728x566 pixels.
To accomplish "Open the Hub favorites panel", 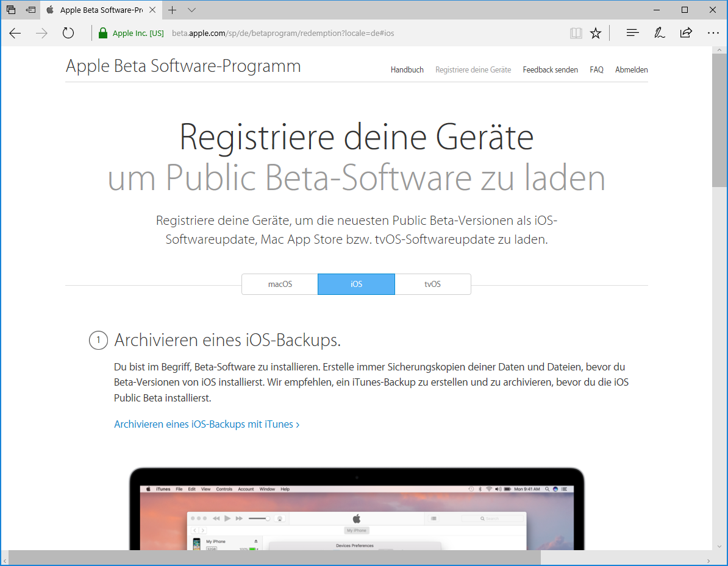I will click(632, 34).
